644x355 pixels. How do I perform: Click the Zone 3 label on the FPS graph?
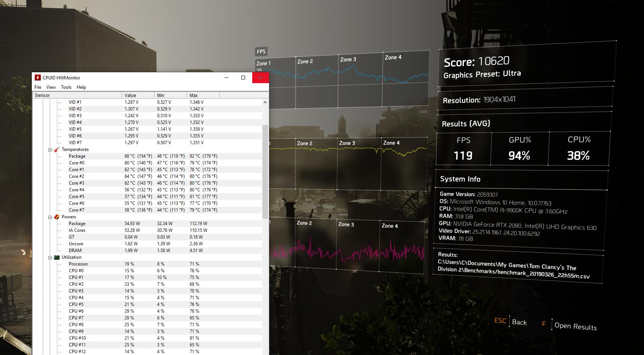(348, 60)
